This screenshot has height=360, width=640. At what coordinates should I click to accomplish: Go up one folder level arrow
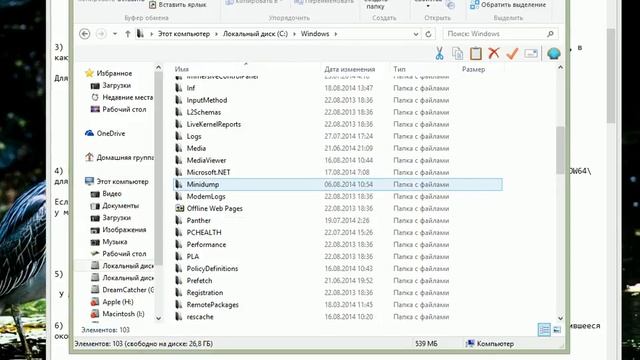128,34
